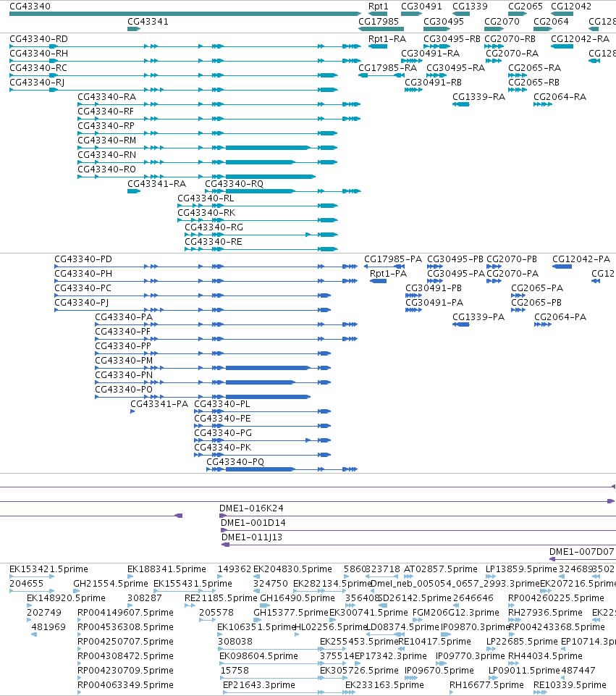Select BAC clone DME1-007D07 label

coord(582,552)
